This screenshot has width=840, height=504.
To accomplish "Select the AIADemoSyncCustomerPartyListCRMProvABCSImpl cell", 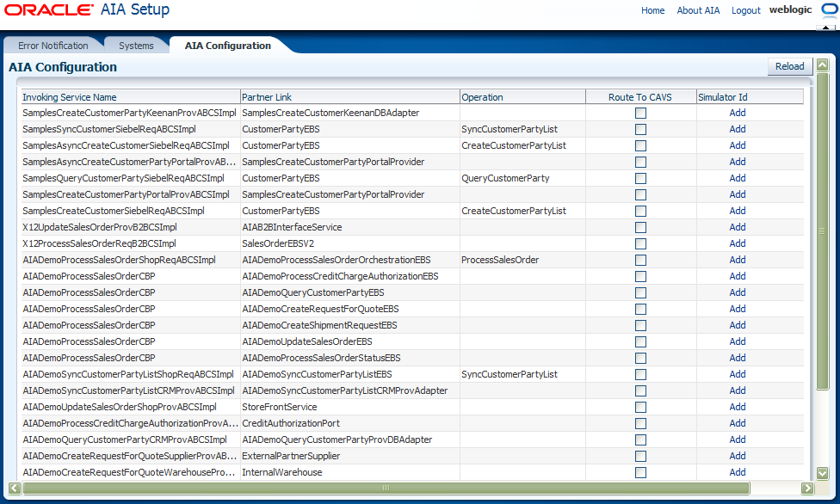I will 128,390.
